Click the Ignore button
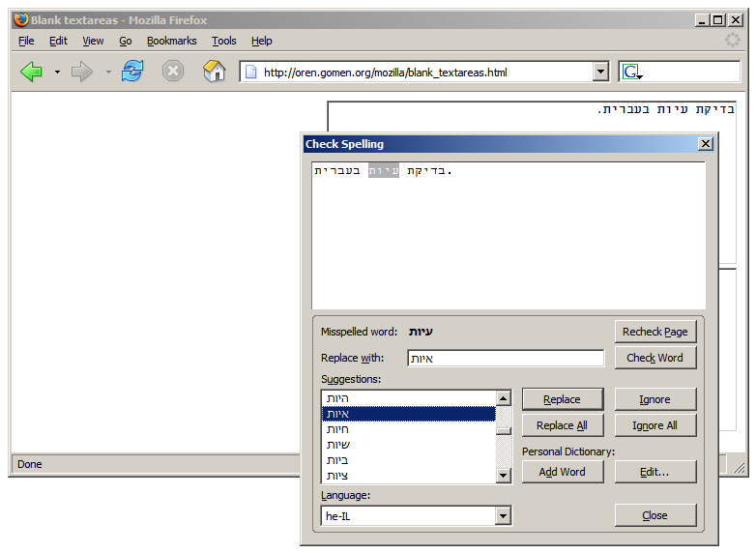The height and width of the screenshot is (553, 756). [x=655, y=399]
